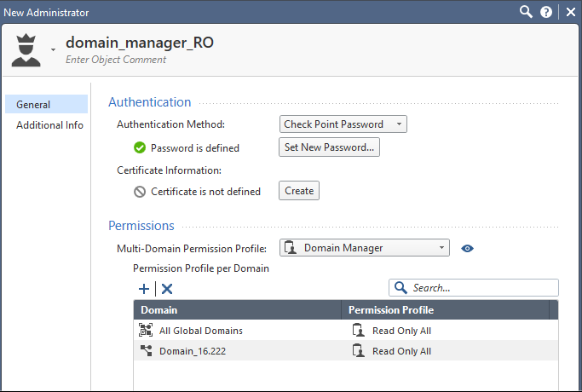
Task: Click the domain Search input field
Action: click(x=481, y=288)
